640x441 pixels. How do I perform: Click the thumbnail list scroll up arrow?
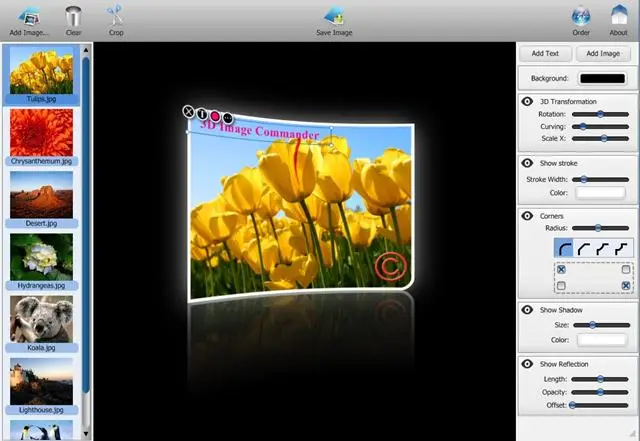pyautogui.click(x=86, y=50)
